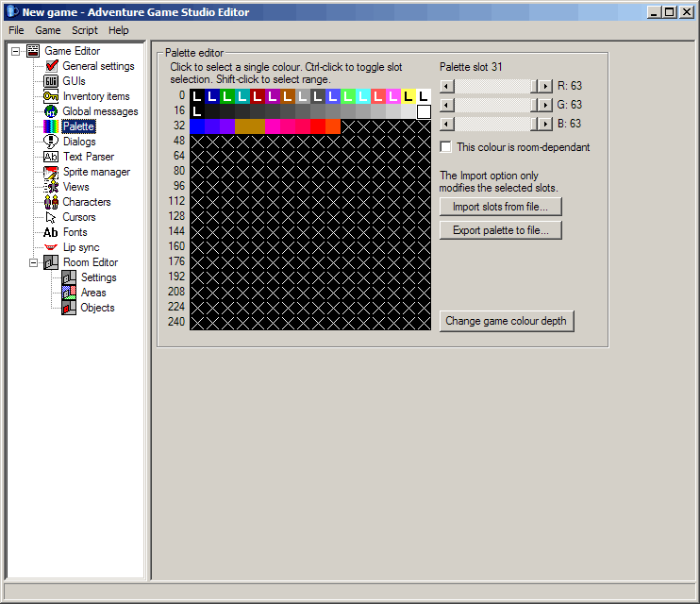Click Export palette to file button
The width and height of the screenshot is (700, 604).
click(x=500, y=230)
